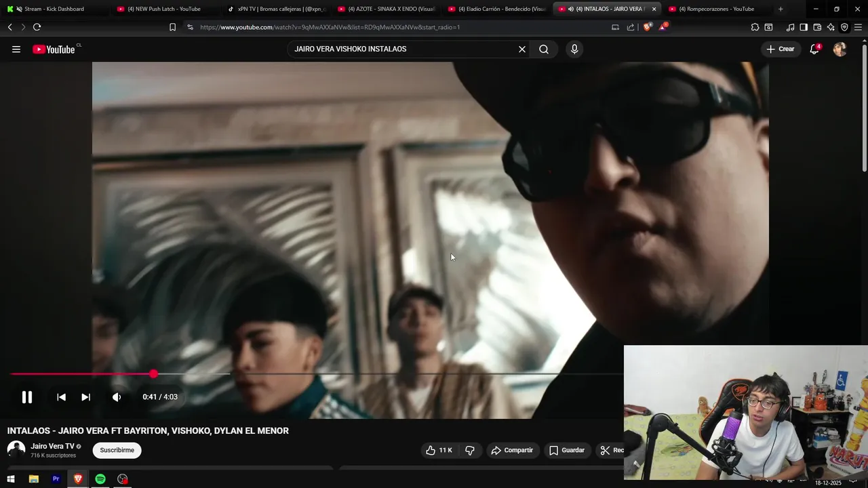The image size is (868, 488).
Task: Save the video with Guardar
Action: coord(567,450)
